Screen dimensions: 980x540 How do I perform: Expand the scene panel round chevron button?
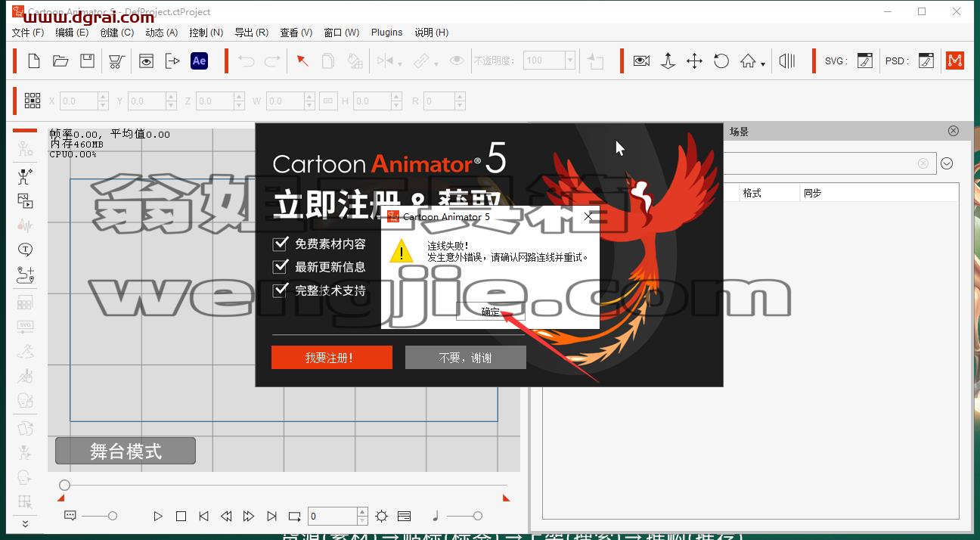[947, 163]
